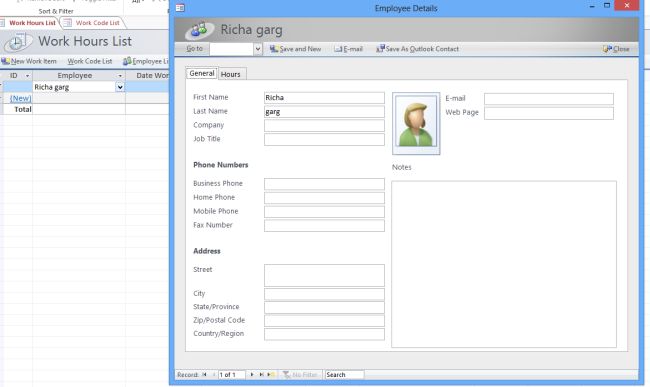This screenshot has height=387, width=650.
Task: Go to first record using navigation arrow
Action: (204, 375)
